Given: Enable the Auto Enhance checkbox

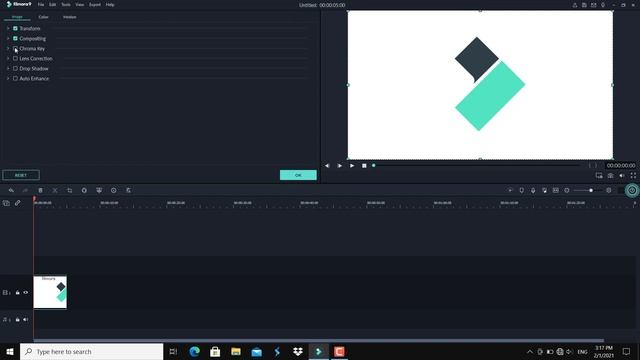Looking at the screenshot, I should [15, 78].
